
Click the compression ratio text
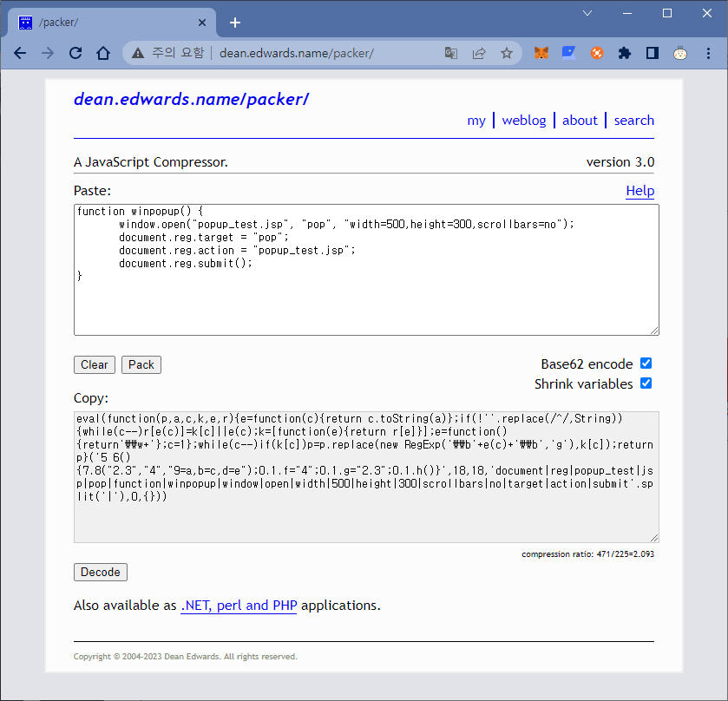pos(587,554)
